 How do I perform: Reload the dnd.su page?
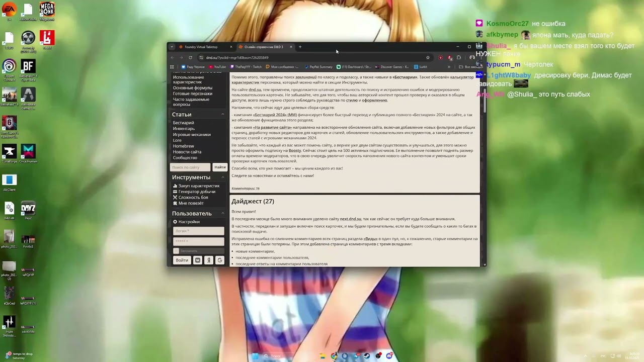(190, 57)
